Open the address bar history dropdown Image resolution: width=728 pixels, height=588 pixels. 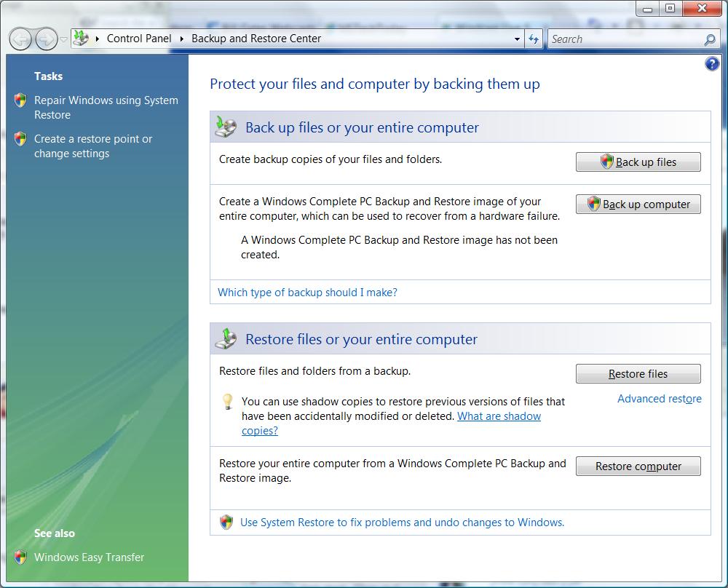[517, 39]
